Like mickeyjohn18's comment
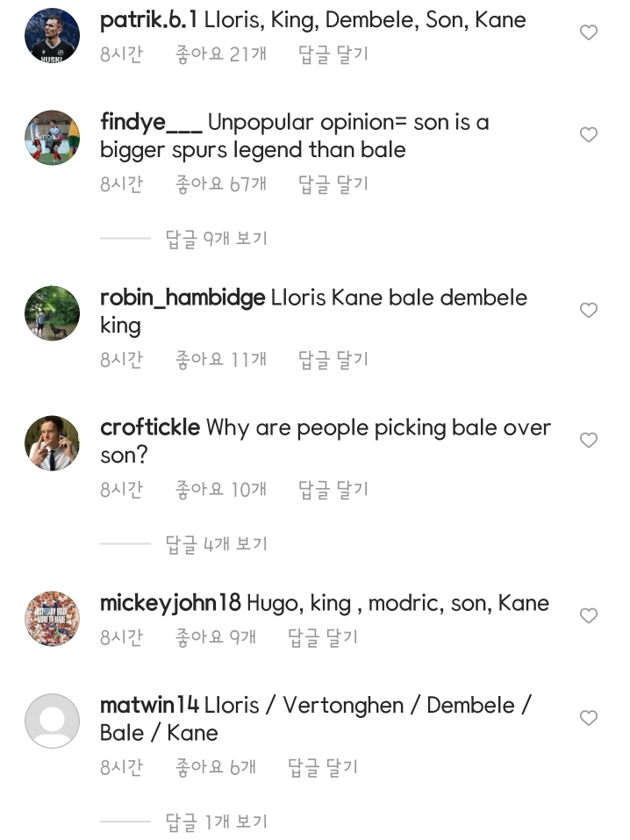 point(589,616)
